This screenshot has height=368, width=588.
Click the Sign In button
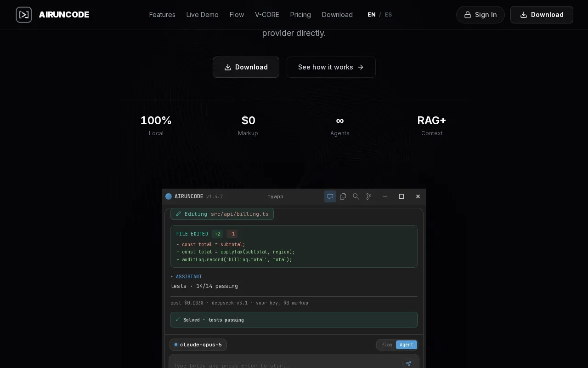(x=481, y=15)
